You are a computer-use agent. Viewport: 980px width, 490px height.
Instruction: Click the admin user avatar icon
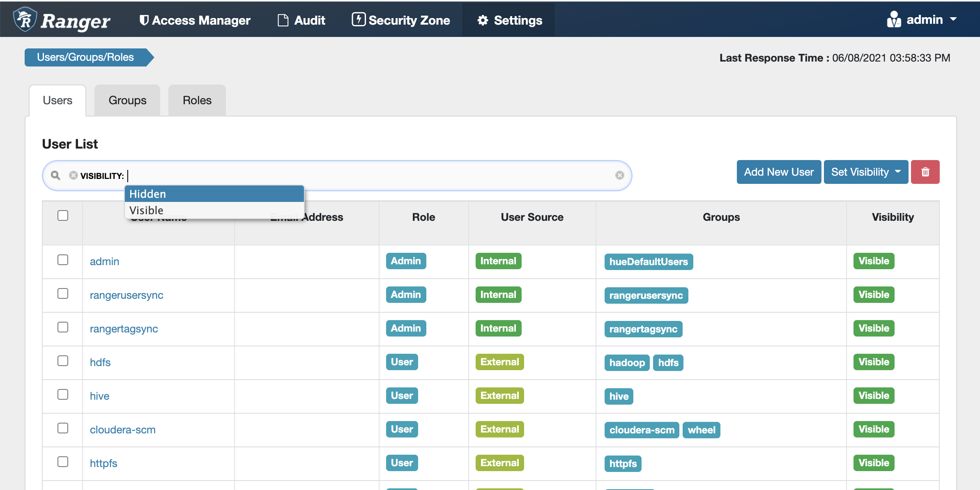coord(894,19)
